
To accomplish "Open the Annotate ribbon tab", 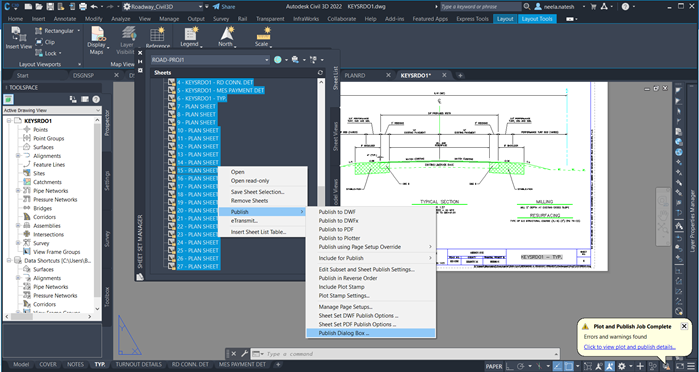I will 65,19.
